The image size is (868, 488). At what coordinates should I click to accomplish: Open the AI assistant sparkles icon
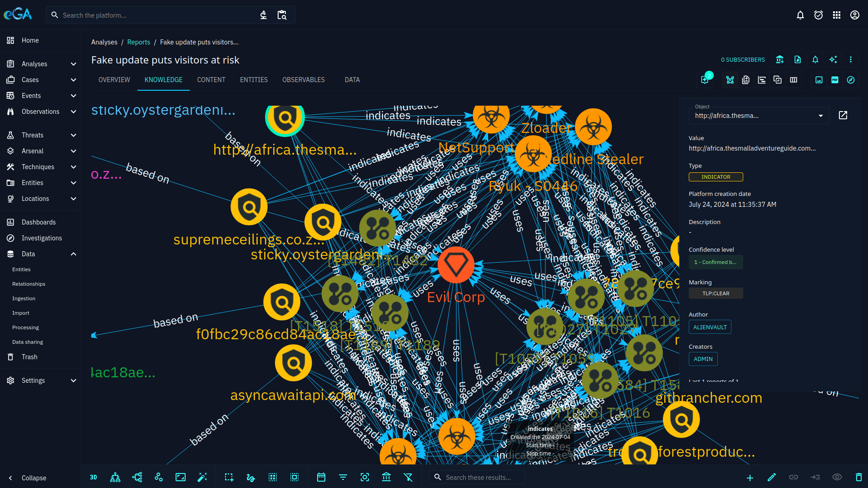pyautogui.click(x=833, y=59)
